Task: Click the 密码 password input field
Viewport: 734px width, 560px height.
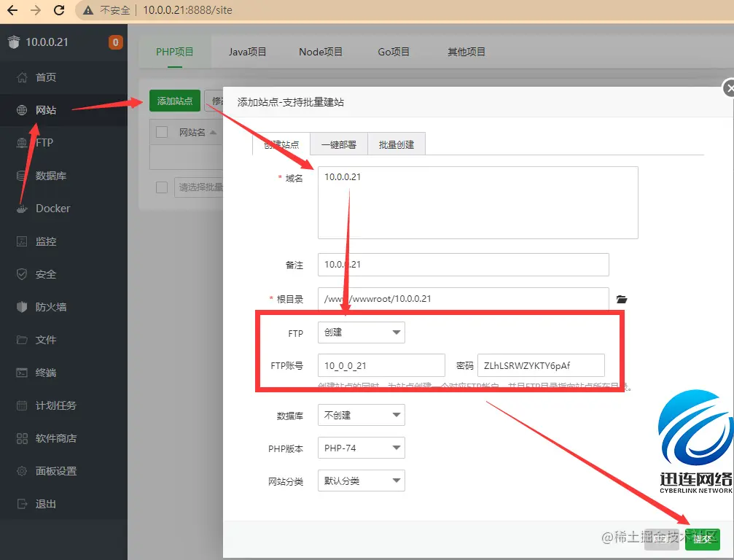Action: click(x=541, y=366)
